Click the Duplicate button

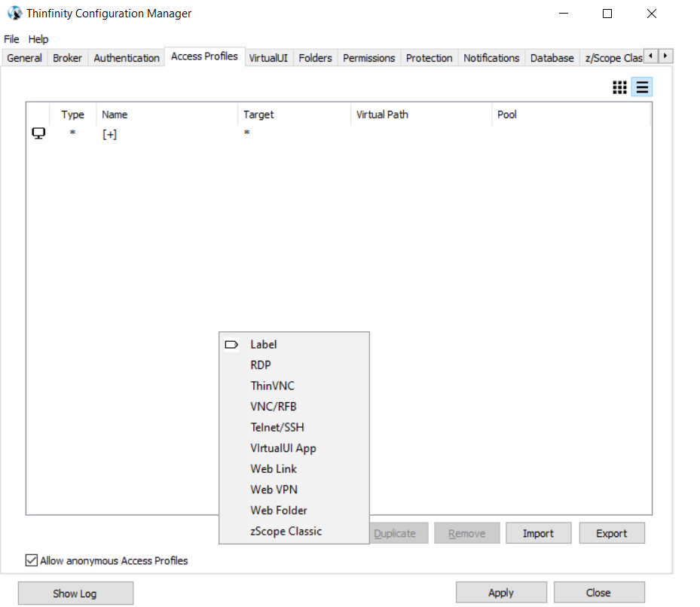point(399,533)
